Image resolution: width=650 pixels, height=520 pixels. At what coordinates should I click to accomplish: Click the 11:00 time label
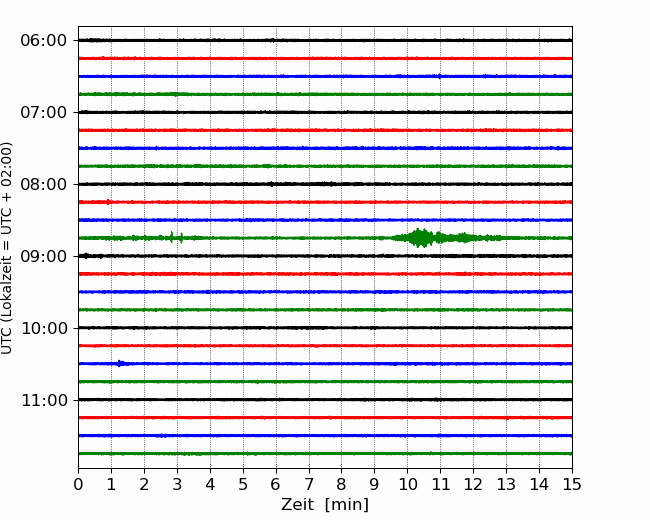[x=44, y=400]
